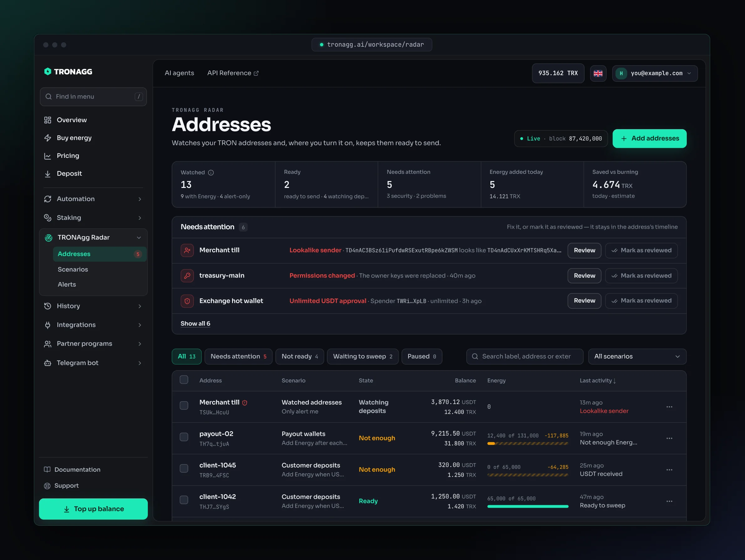Open Scenarios in the sidebar
Image resolution: width=745 pixels, height=560 pixels.
[73, 269]
